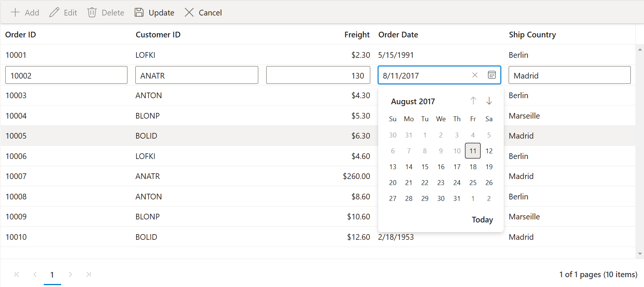Toggle the calendar popup icon
The height and width of the screenshot is (287, 644).
492,75
